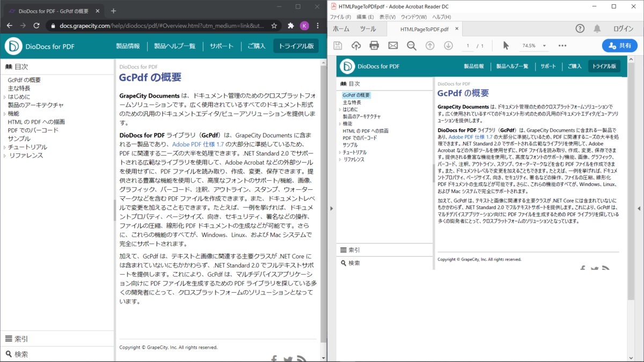Select サンプル in the browser contents tree
Viewport: 644px width, 362px height.
click(x=19, y=139)
